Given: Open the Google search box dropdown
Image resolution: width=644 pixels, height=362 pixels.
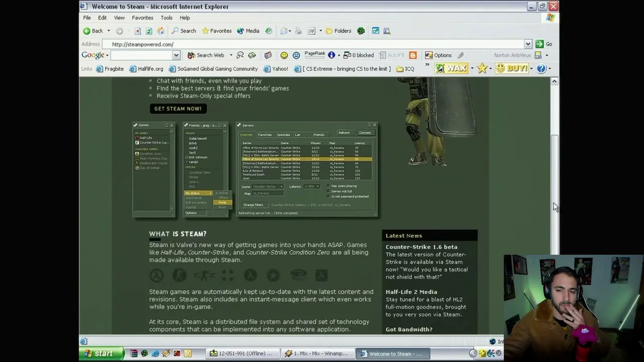Looking at the screenshot, I should point(176,55).
